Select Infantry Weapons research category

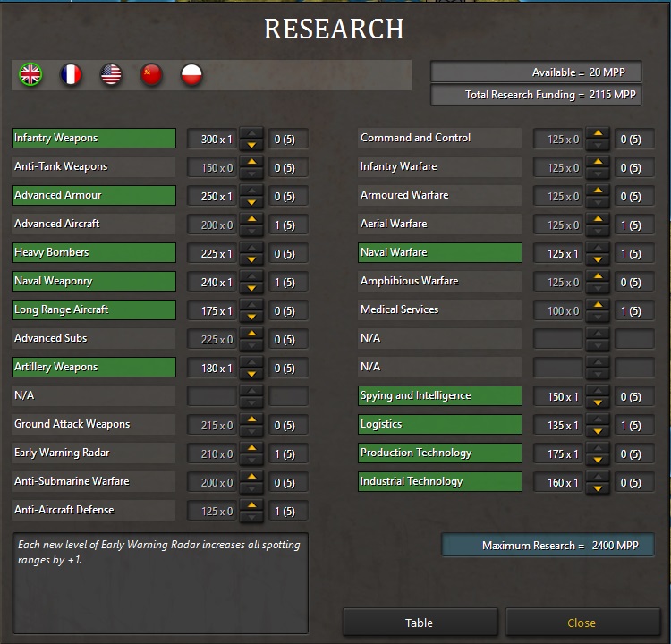click(94, 139)
